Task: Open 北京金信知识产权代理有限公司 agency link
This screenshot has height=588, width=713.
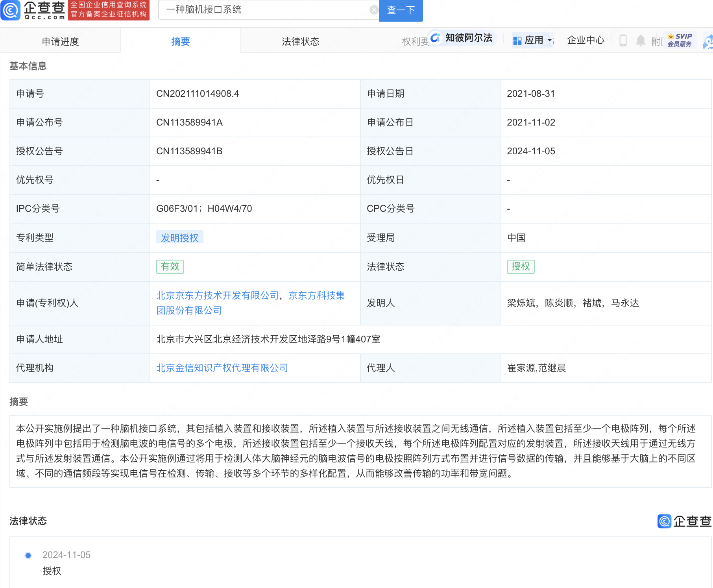Action: point(222,368)
